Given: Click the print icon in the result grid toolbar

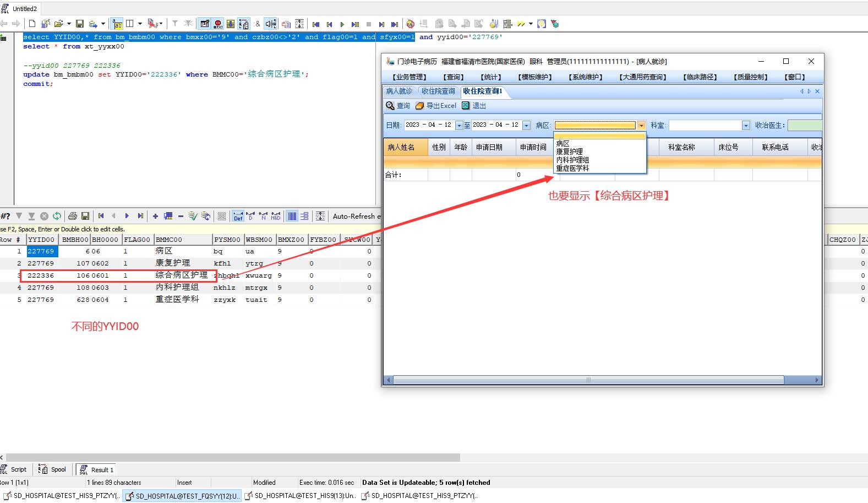Looking at the screenshot, I should (x=73, y=216).
